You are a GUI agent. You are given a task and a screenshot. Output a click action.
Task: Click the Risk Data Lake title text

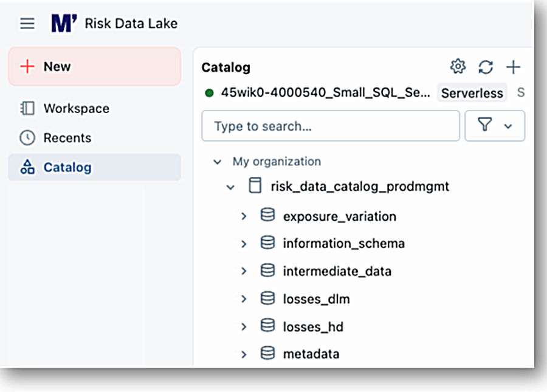131,23
